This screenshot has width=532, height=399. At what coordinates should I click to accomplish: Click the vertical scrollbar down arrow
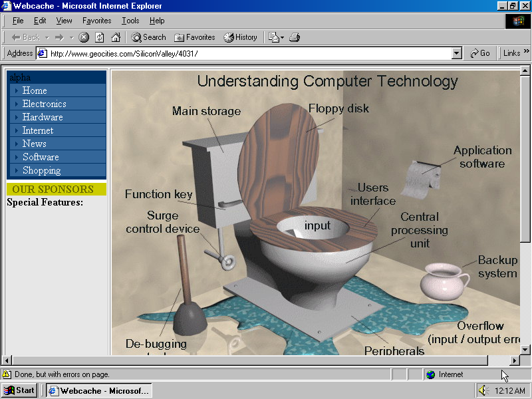click(525, 349)
